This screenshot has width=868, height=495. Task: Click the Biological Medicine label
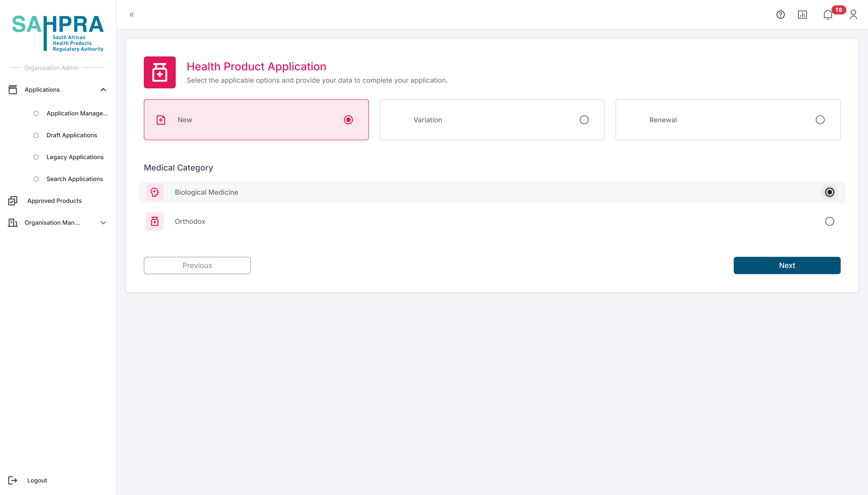tap(206, 192)
